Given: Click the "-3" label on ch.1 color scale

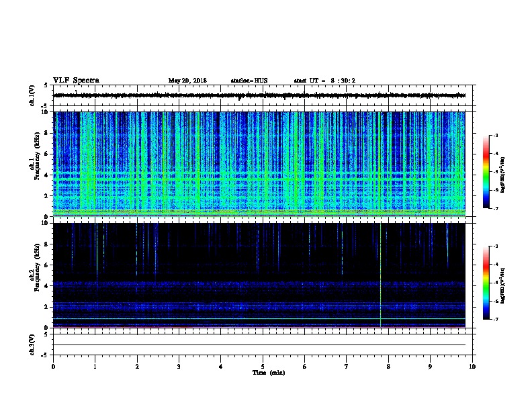Looking at the screenshot, I should [x=496, y=135].
